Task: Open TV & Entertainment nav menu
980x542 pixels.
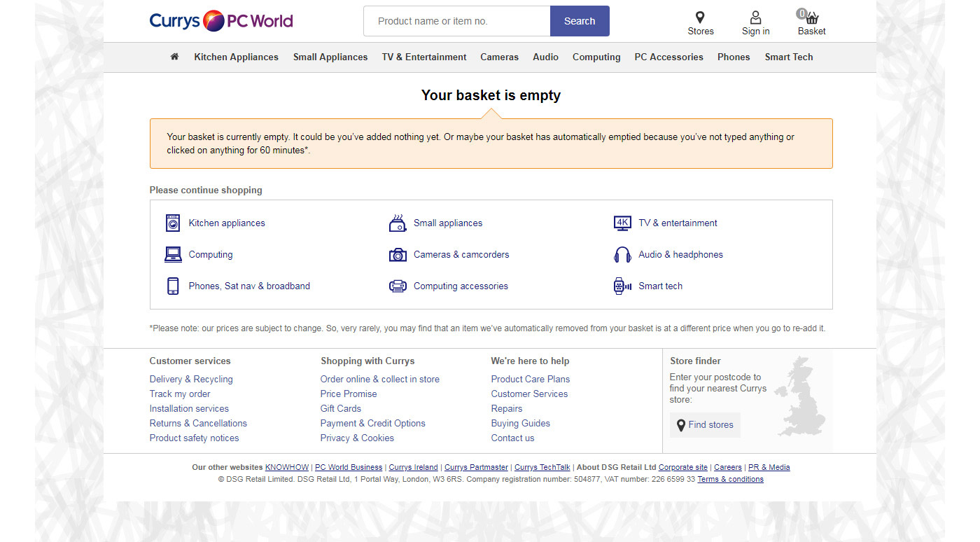Action: click(x=424, y=57)
